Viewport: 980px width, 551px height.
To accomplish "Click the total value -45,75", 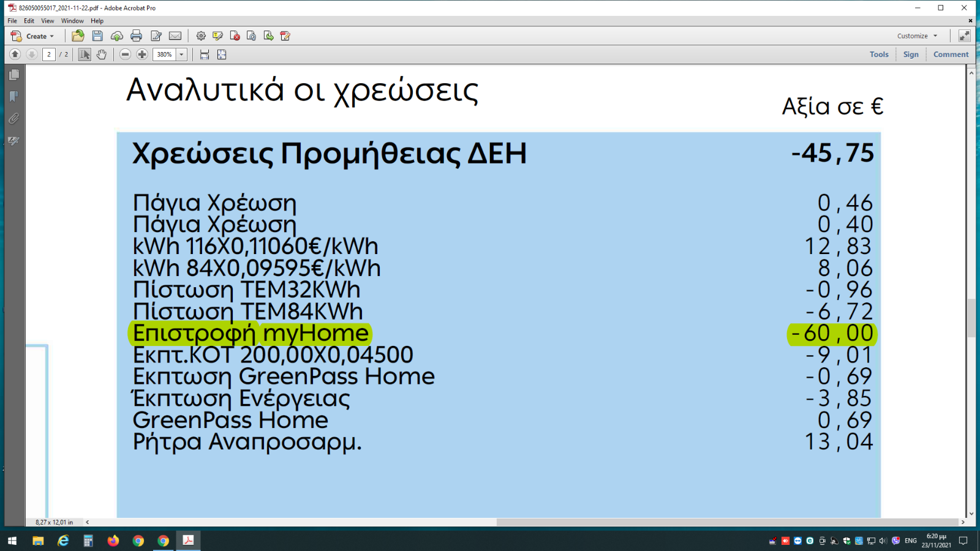I will pyautogui.click(x=832, y=153).
